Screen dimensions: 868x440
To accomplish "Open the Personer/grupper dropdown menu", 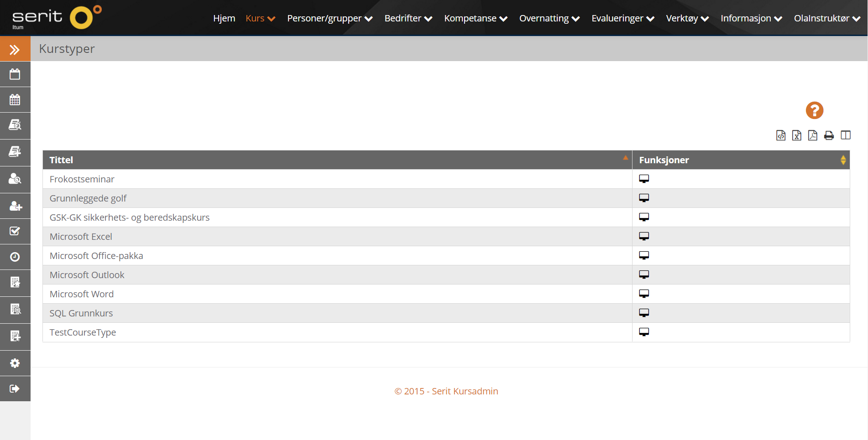I will tap(330, 18).
